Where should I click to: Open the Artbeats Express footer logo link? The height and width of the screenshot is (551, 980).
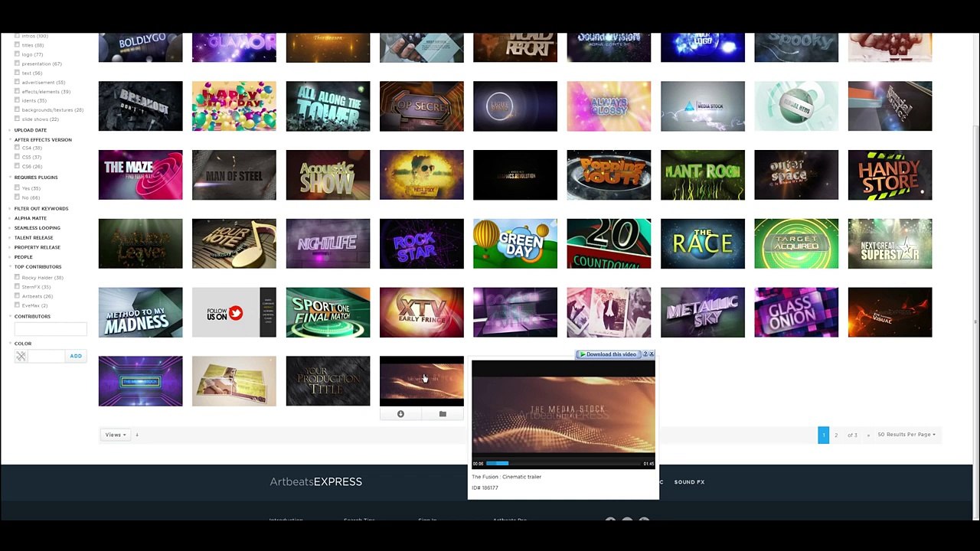click(x=316, y=481)
